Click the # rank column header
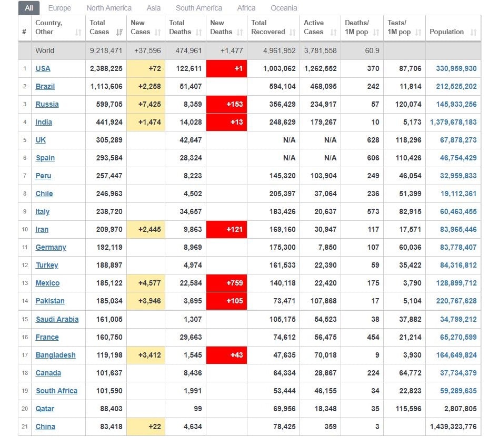Image resolution: width=499 pixels, height=448 pixels. (24, 32)
